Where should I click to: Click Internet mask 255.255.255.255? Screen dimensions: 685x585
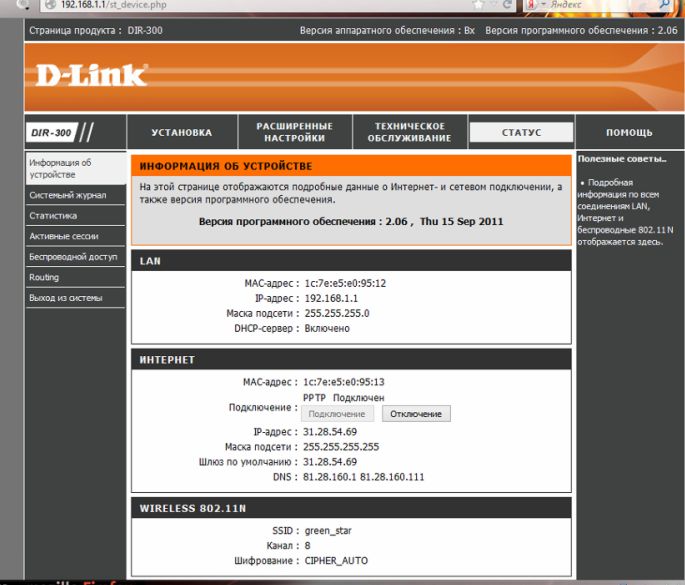click(x=341, y=447)
